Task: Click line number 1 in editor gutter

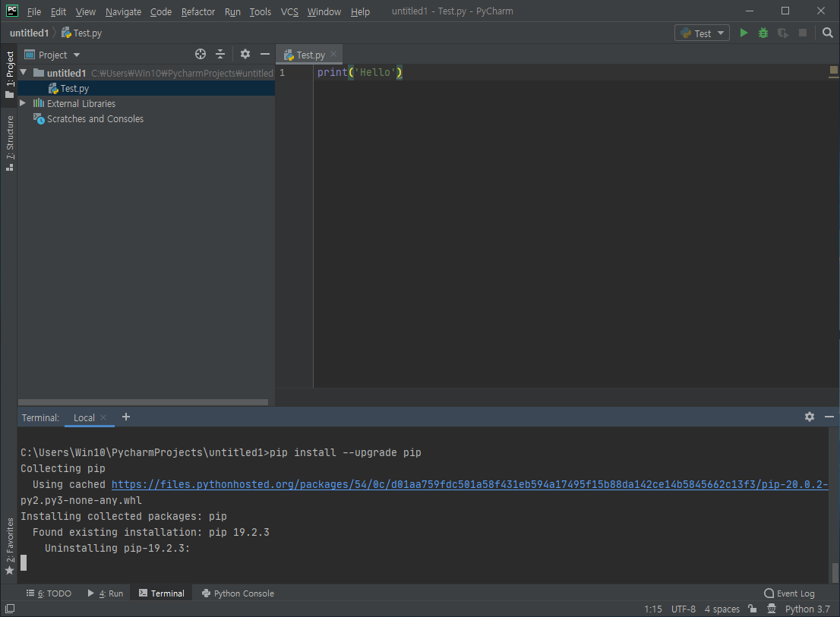Action: (283, 72)
